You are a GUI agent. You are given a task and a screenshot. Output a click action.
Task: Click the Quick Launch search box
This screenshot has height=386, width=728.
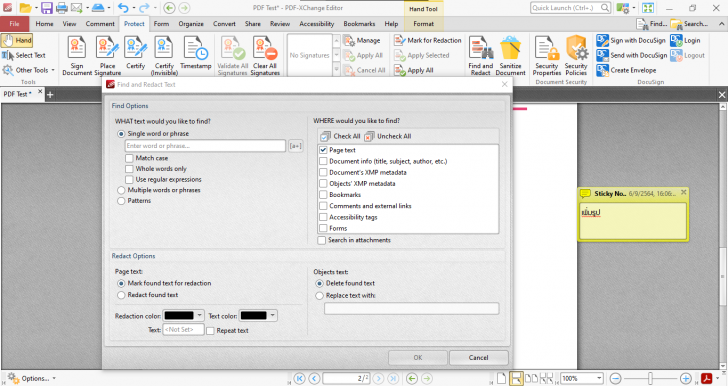coord(570,8)
